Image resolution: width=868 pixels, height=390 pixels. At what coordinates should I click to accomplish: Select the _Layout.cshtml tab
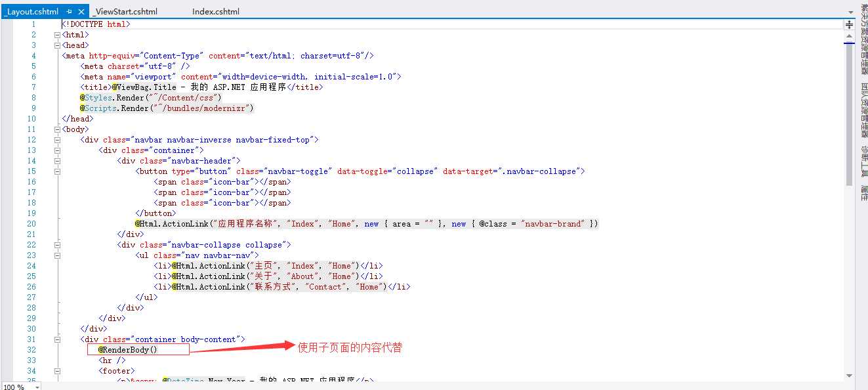31,12
